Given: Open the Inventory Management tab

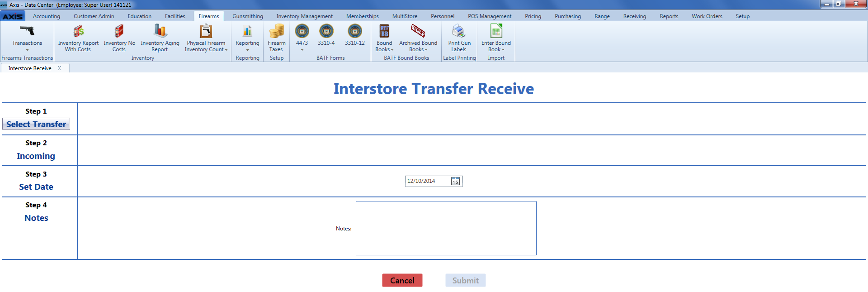Looking at the screenshot, I should pos(305,16).
